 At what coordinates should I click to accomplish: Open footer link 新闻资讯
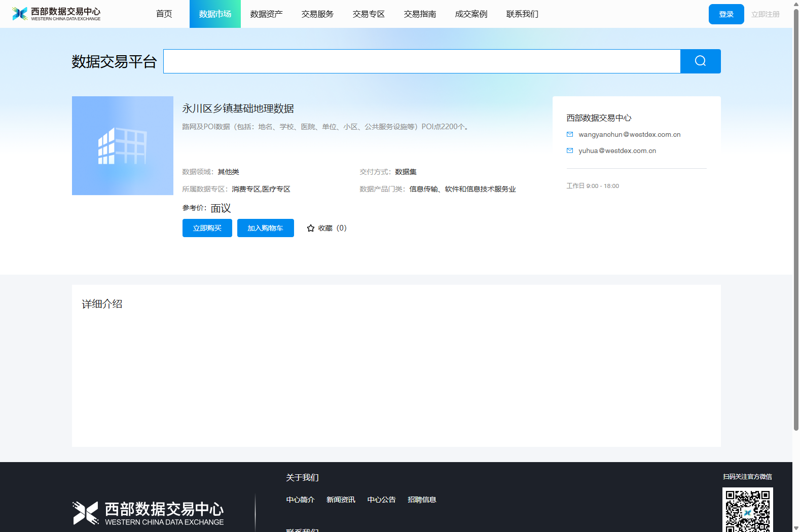341,500
